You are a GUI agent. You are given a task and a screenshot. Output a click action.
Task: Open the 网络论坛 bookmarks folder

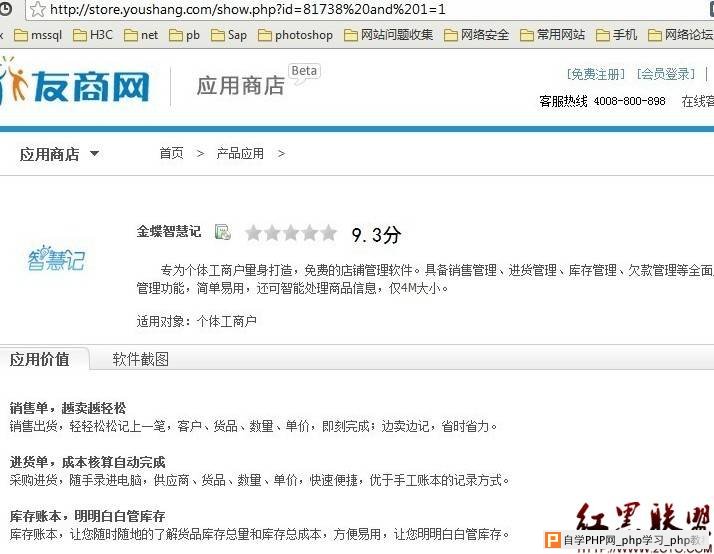(x=680, y=35)
